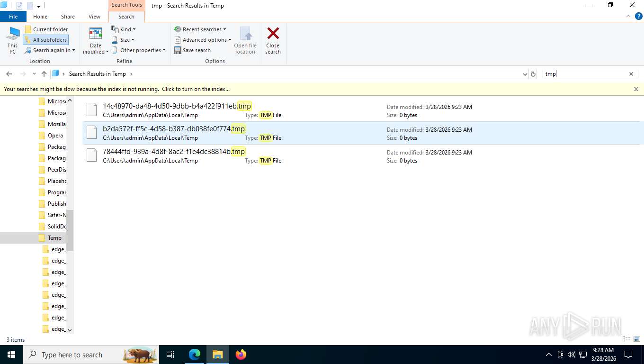Viewport: 644px width, 364px height.
Task: Open Explorer Help question mark
Action: 638,16
